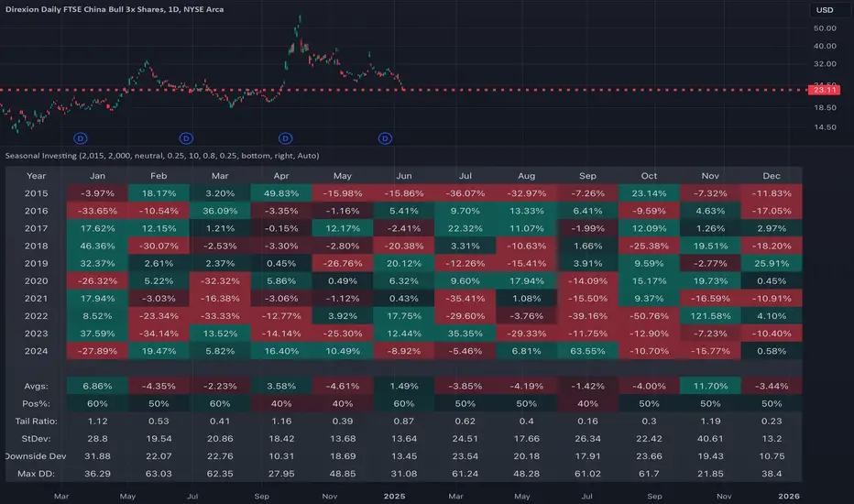Select the Dec column header

click(772, 176)
